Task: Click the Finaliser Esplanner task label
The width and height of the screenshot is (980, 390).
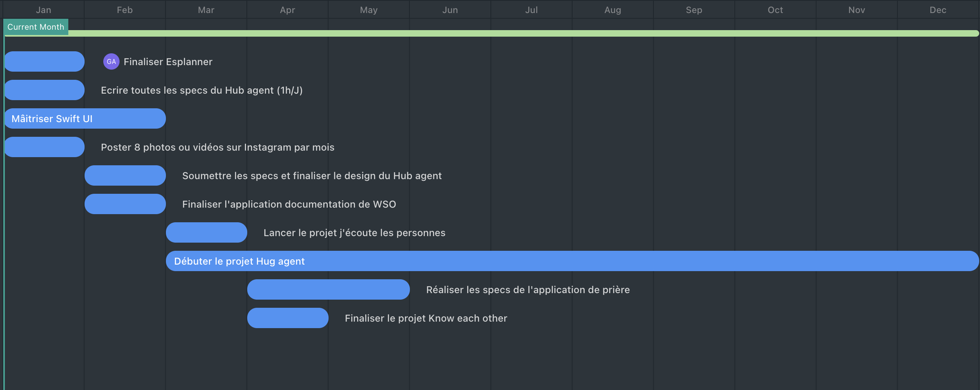Action: click(168, 62)
